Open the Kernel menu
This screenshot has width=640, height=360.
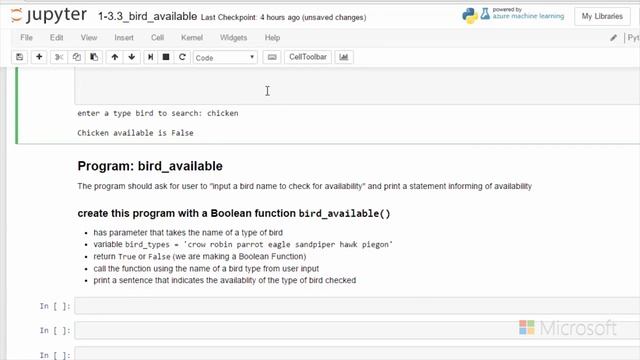192,38
